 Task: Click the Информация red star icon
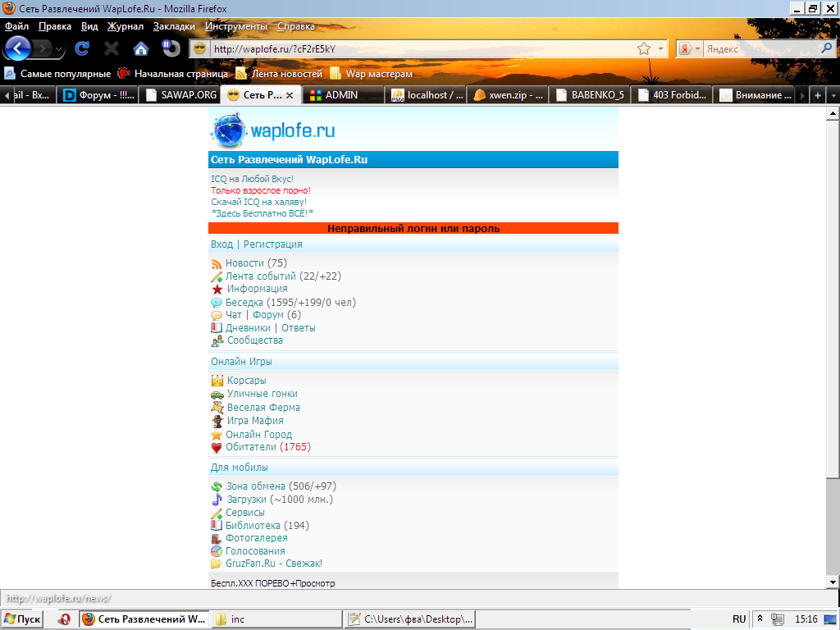217,290
